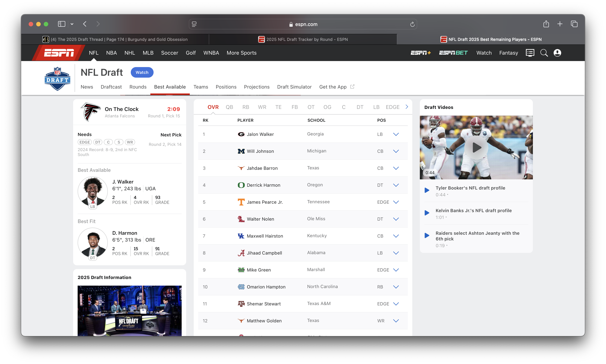Expand Maxwell Hairston's row details

(396, 236)
